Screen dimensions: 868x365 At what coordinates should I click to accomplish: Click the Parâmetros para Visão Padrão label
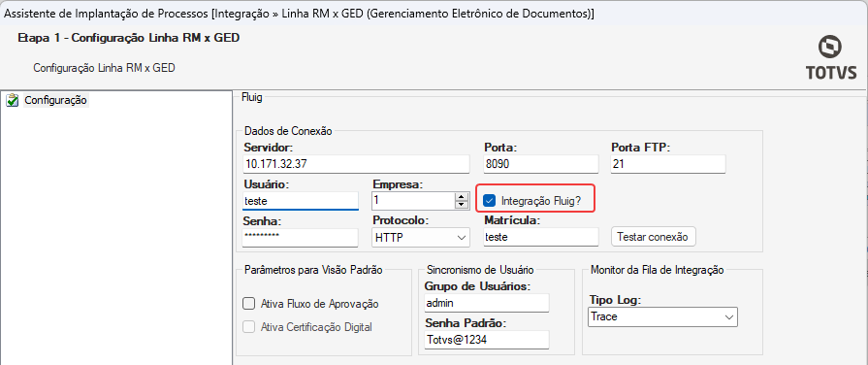coord(312,270)
